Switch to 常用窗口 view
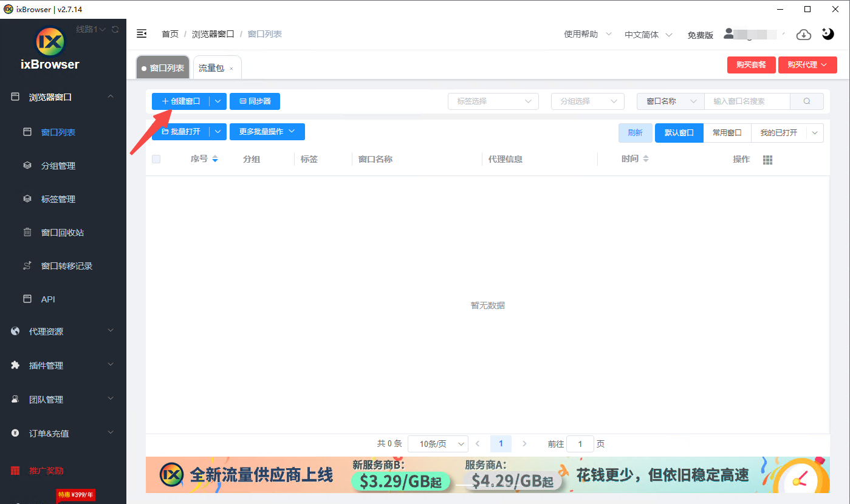The image size is (850, 504). click(727, 133)
